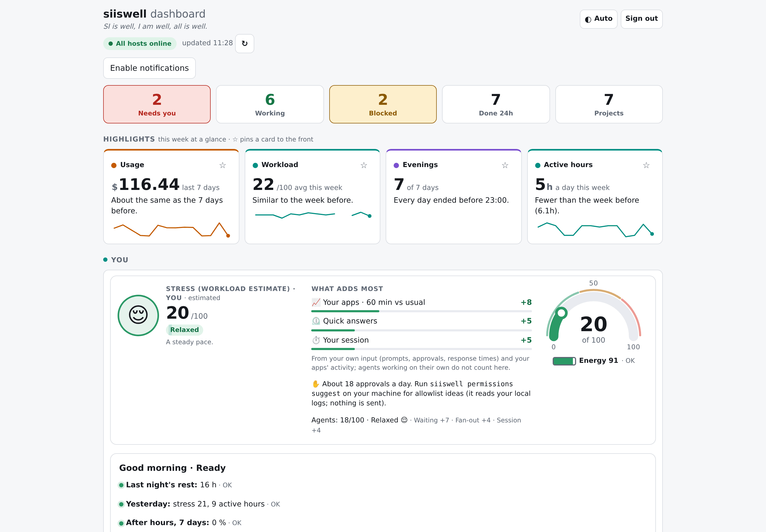The width and height of the screenshot is (766, 532).
Task: Click 'WHAT ADDS MOST' heading
Action: pyautogui.click(x=347, y=289)
